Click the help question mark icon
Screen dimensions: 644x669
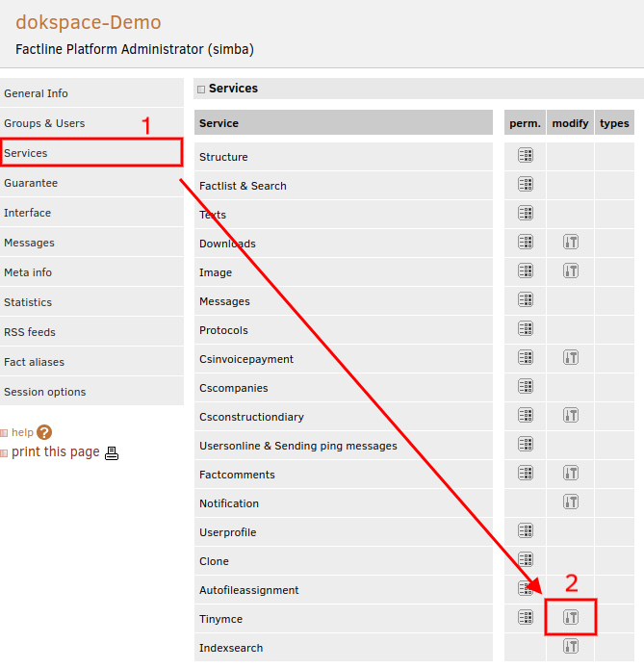44,433
